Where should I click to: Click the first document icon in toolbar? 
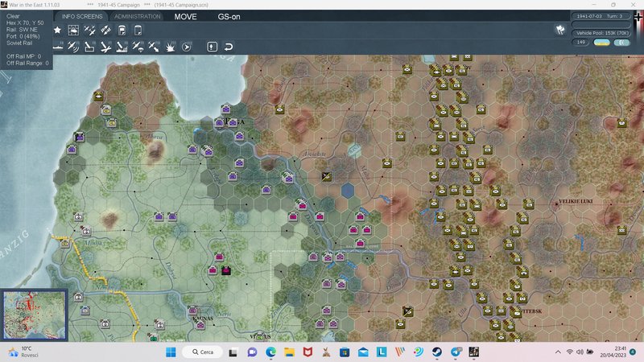pos(122,30)
